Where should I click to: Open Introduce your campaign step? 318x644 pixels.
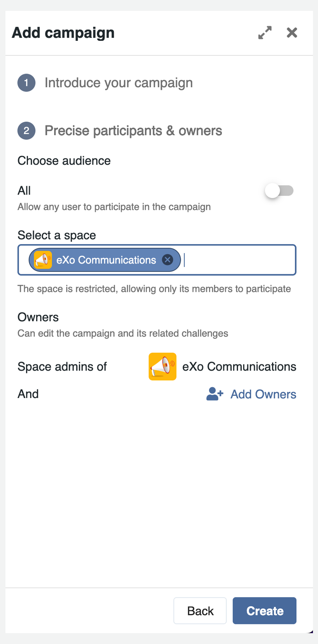click(x=118, y=83)
